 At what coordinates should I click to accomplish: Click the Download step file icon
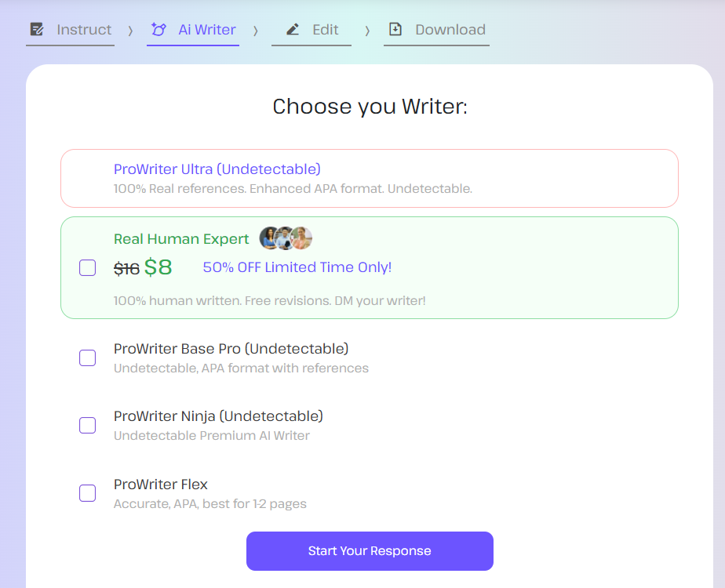coord(395,30)
